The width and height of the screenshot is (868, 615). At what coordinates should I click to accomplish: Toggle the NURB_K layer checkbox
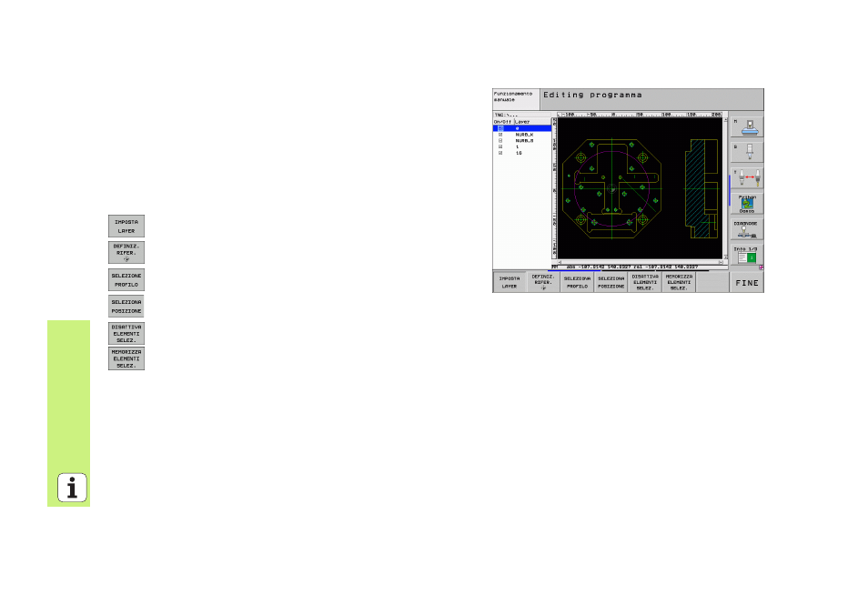click(x=500, y=135)
